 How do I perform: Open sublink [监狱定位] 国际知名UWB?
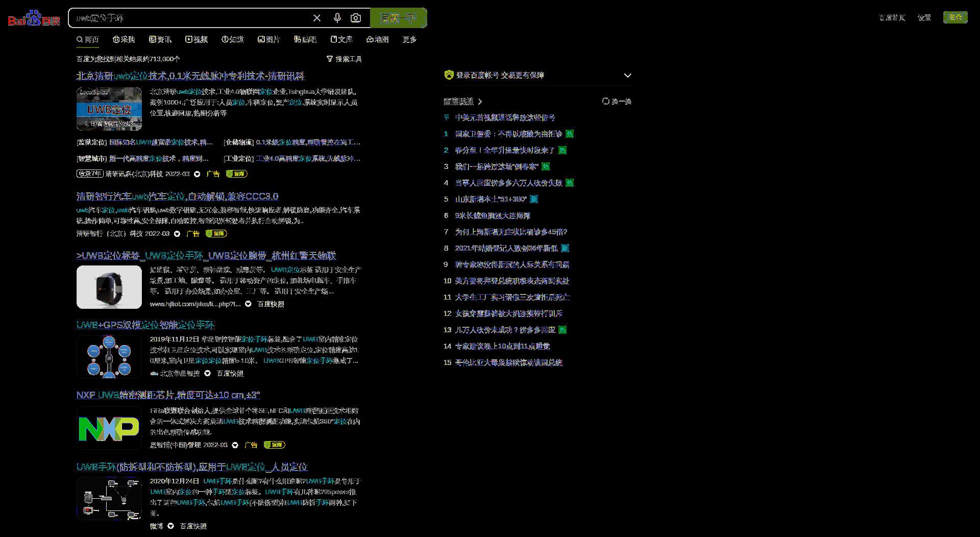144,142
